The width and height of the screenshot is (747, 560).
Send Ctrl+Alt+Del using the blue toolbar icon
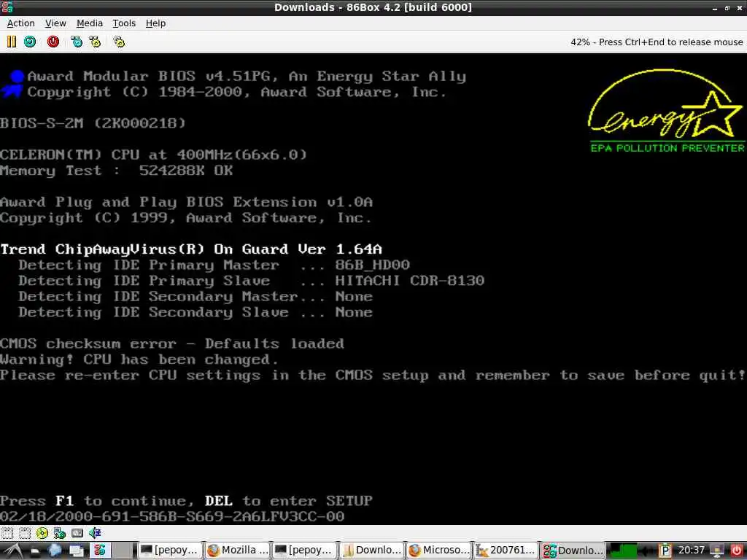point(76,42)
